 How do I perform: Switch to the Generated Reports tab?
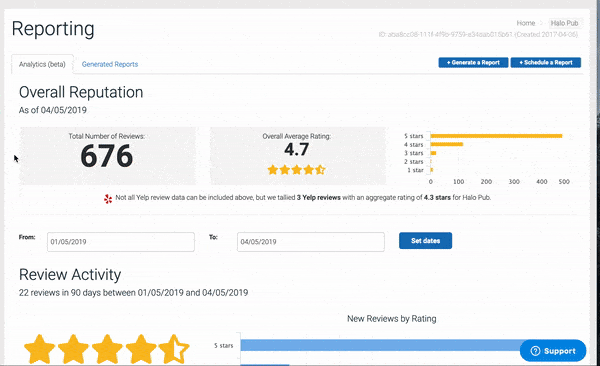[110, 64]
